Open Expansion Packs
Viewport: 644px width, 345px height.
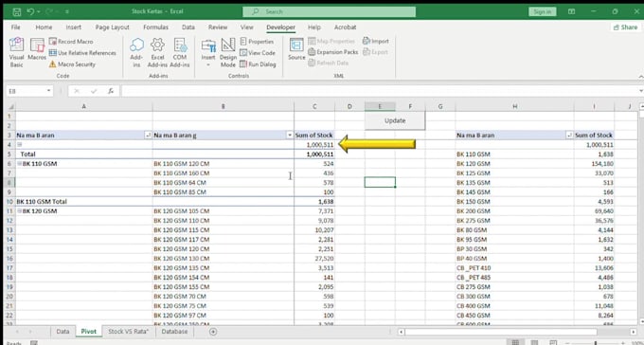(332, 52)
